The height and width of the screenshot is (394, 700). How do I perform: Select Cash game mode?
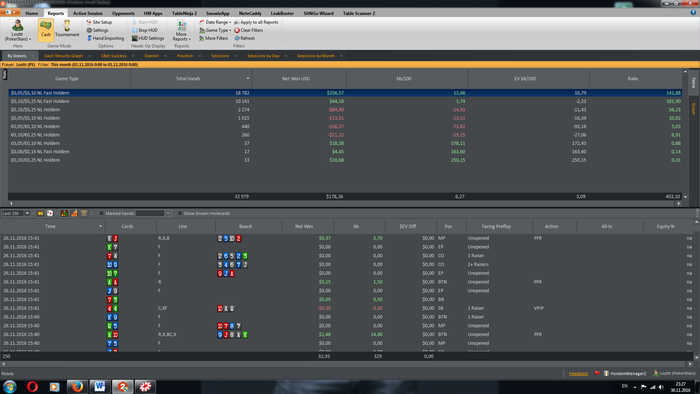pyautogui.click(x=46, y=30)
